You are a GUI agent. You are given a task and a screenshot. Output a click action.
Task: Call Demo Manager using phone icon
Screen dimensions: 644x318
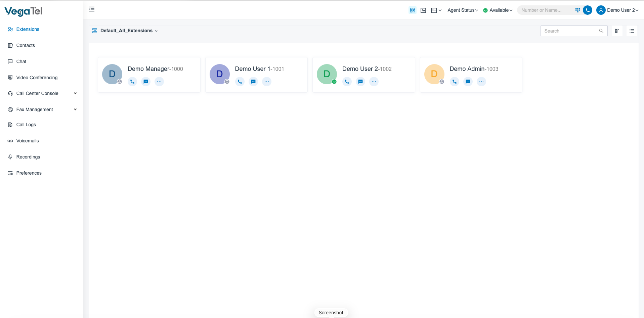132,82
